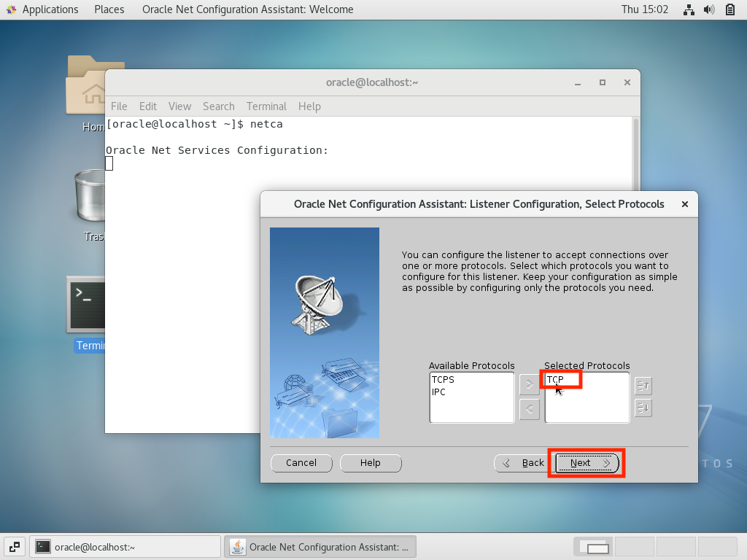Open the Thu 15:02 clock
This screenshot has height=560, width=747.
tap(645, 9)
